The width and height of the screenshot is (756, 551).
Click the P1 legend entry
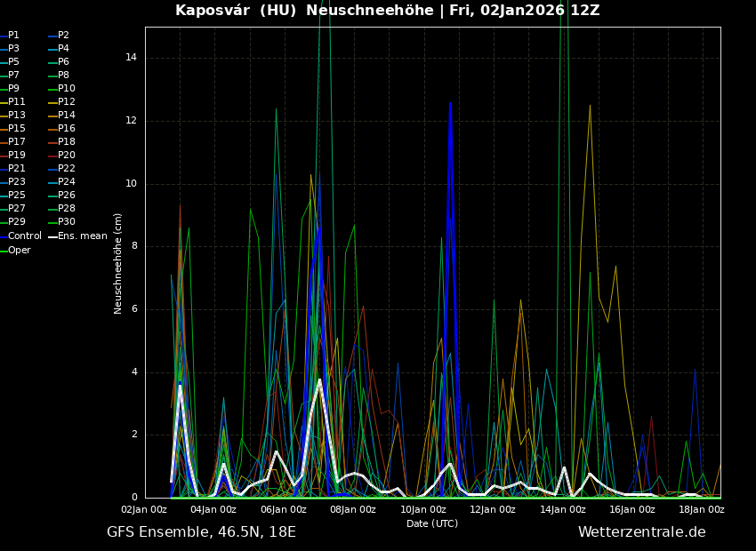(13, 36)
